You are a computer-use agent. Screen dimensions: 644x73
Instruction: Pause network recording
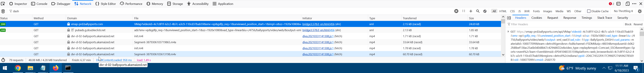pyautogui.click(x=464, y=11)
